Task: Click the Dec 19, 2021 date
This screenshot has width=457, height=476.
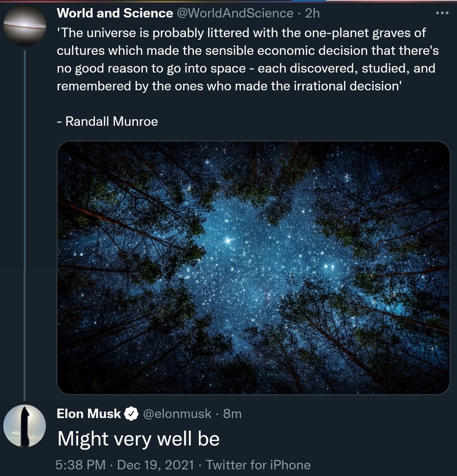Action: (x=156, y=465)
